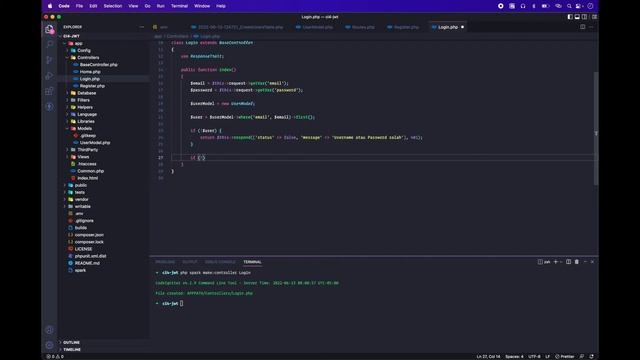
Task: Open the Explorer view in activity bar
Action: (x=49, y=29)
